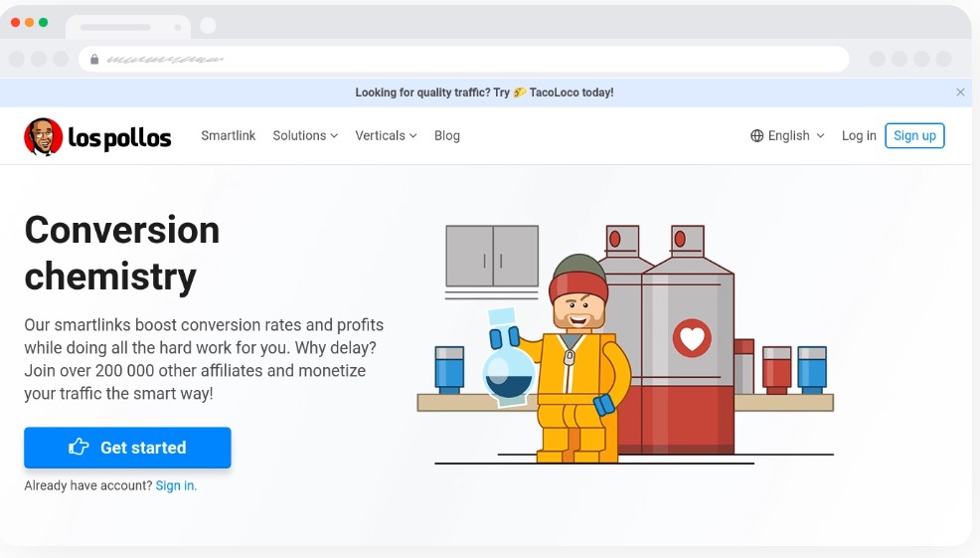Image resolution: width=980 pixels, height=558 pixels.
Task: Click the new tab circle beside the browser tab
Action: click(208, 26)
